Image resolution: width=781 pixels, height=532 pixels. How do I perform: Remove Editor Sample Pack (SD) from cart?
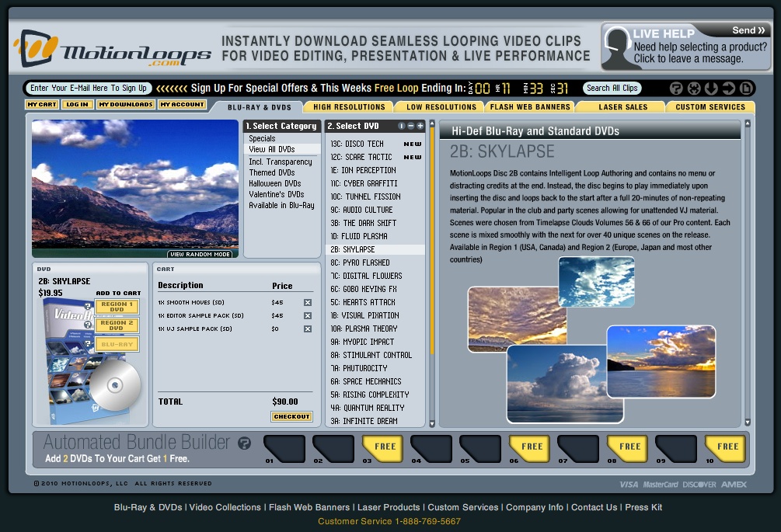pyautogui.click(x=308, y=315)
